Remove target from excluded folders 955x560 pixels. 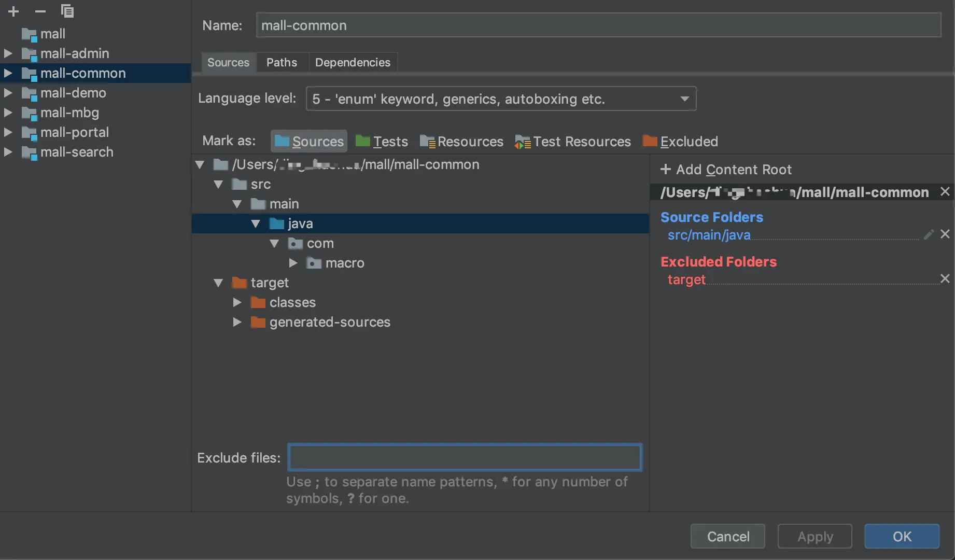[945, 279]
